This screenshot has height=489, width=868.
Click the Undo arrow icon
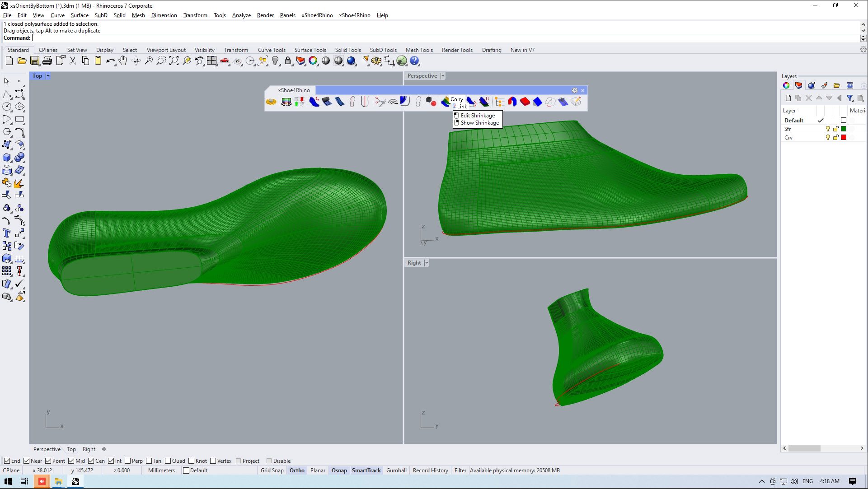pyautogui.click(x=110, y=61)
